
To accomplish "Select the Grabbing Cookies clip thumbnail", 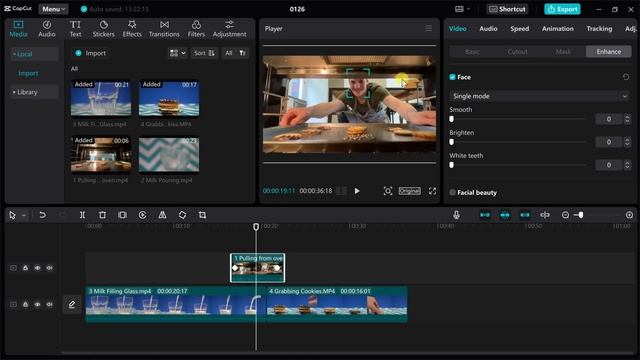I will tap(169, 98).
